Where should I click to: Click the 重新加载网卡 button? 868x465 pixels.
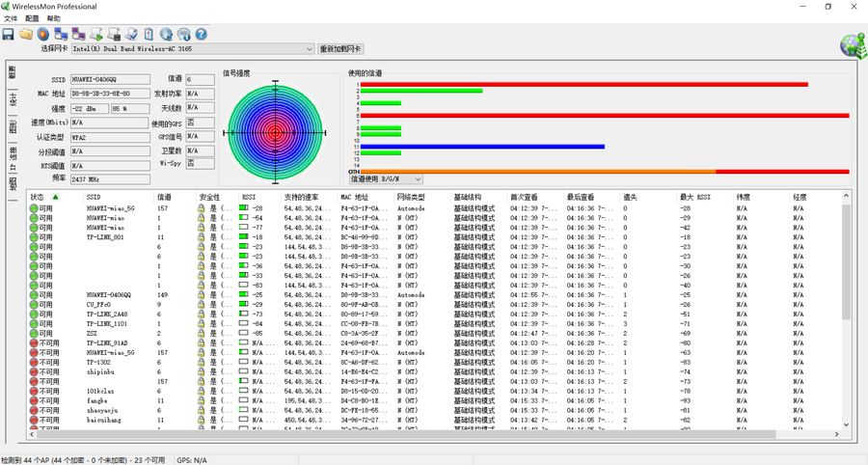point(339,49)
